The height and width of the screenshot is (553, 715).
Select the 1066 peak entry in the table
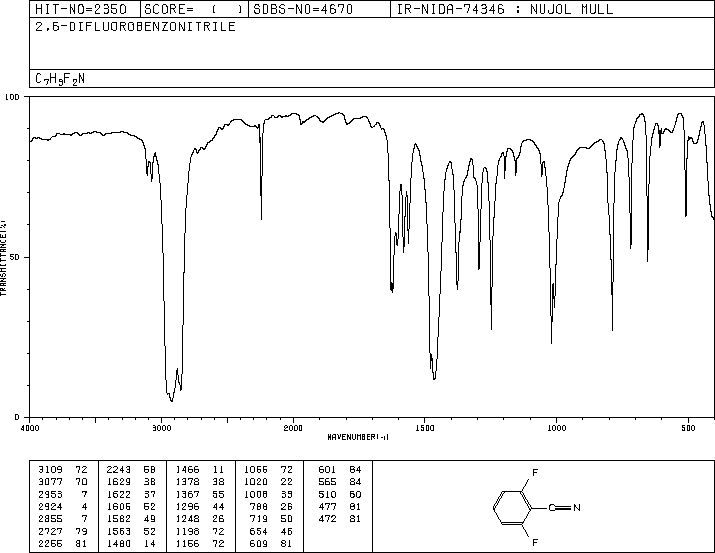pos(268,470)
